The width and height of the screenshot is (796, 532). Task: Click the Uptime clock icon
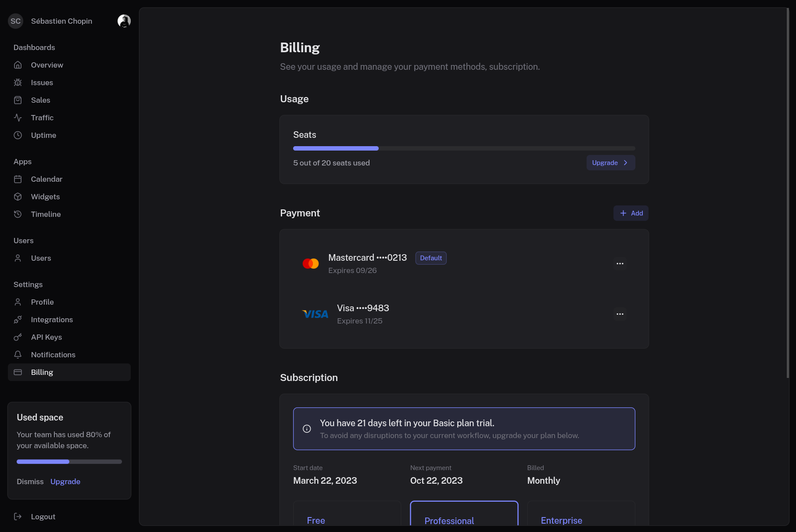[18, 135]
